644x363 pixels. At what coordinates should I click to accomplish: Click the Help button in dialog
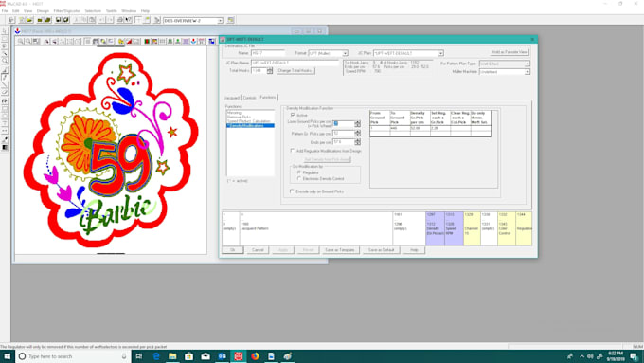pyautogui.click(x=414, y=250)
